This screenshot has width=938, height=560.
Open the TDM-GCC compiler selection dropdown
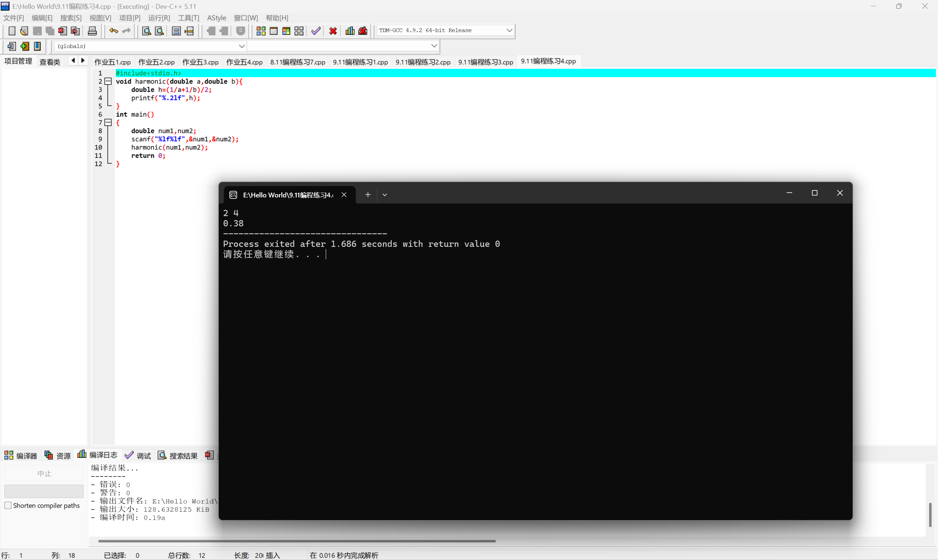coord(509,30)
